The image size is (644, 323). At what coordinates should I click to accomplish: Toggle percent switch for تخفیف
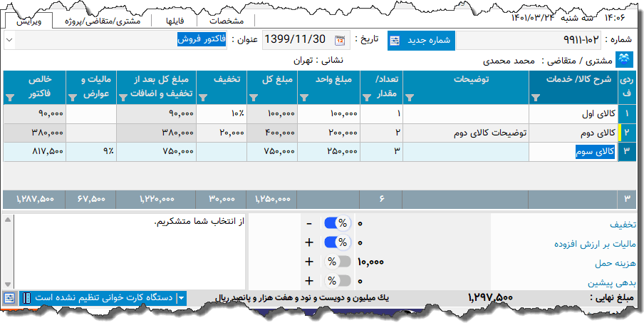338,224
